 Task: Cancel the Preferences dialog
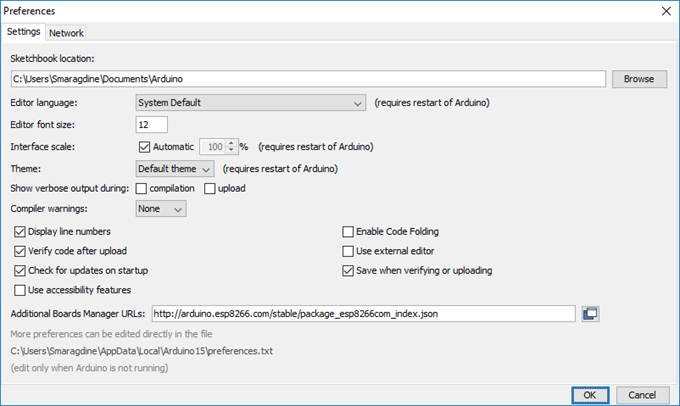coord(642,395)
